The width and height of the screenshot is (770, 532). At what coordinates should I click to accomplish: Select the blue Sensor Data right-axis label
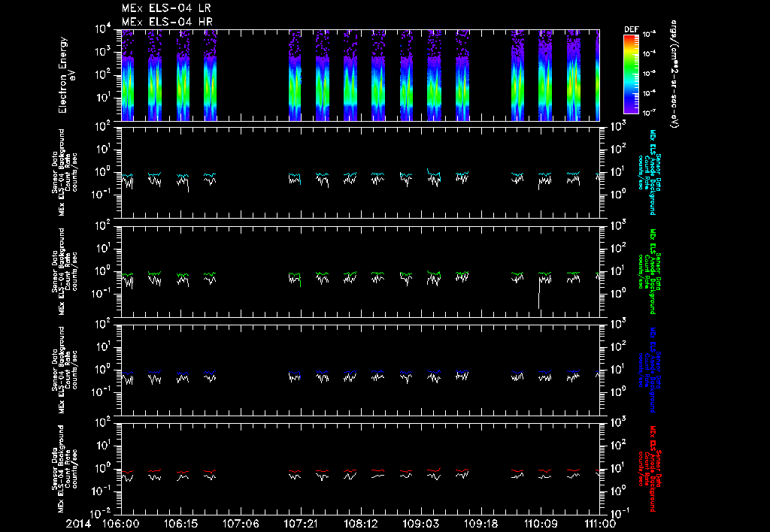pyautogui.click(x=649, y=370)
